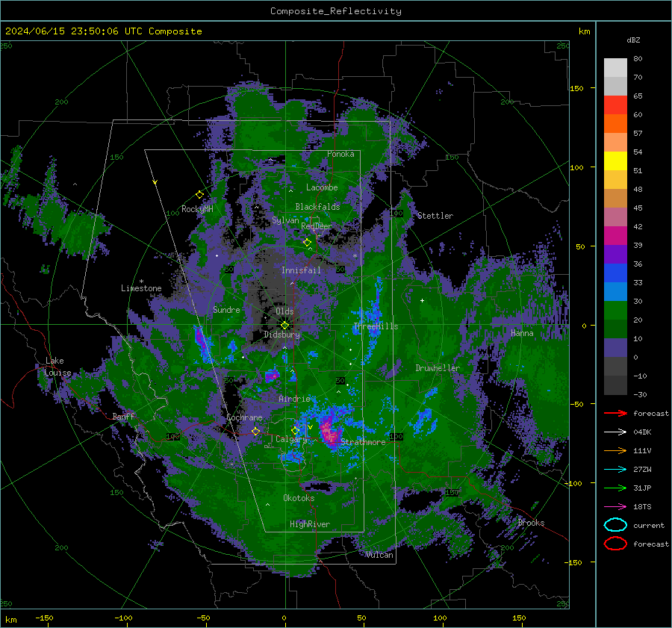The height and width of the screenshot is (628, 672).
Task: Click the Composite_Reflectivity title
Action: 336,11
